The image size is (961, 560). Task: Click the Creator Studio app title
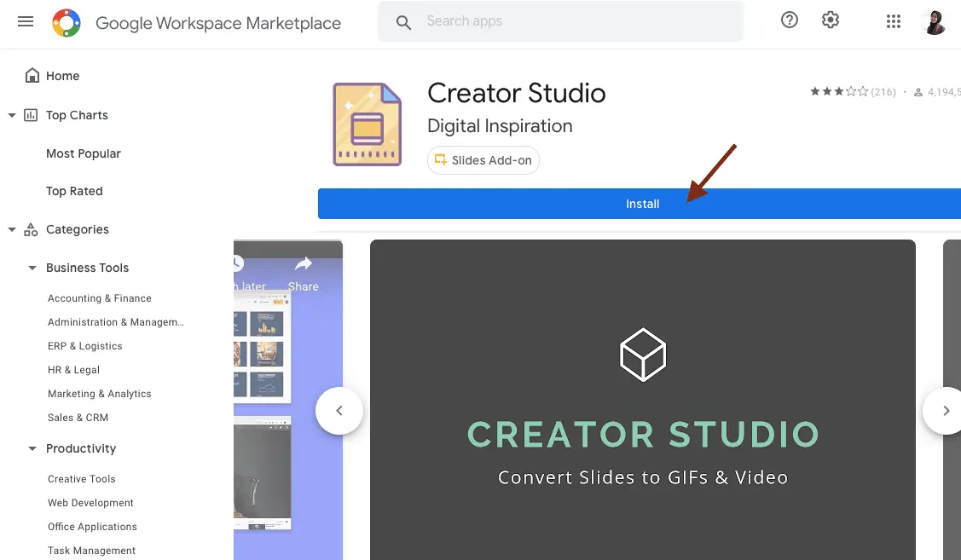[x=516, y=93]
